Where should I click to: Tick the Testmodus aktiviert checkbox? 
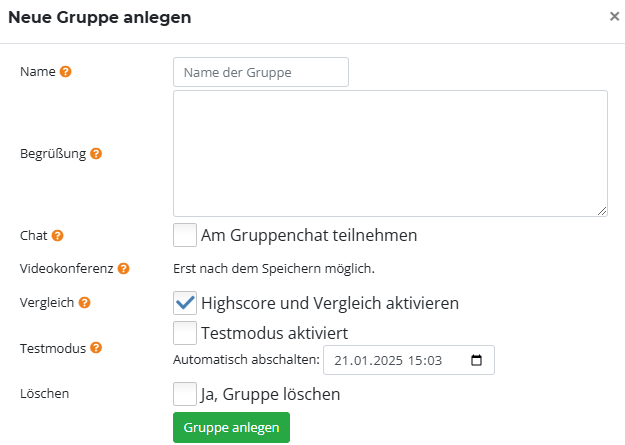point(184,332)
